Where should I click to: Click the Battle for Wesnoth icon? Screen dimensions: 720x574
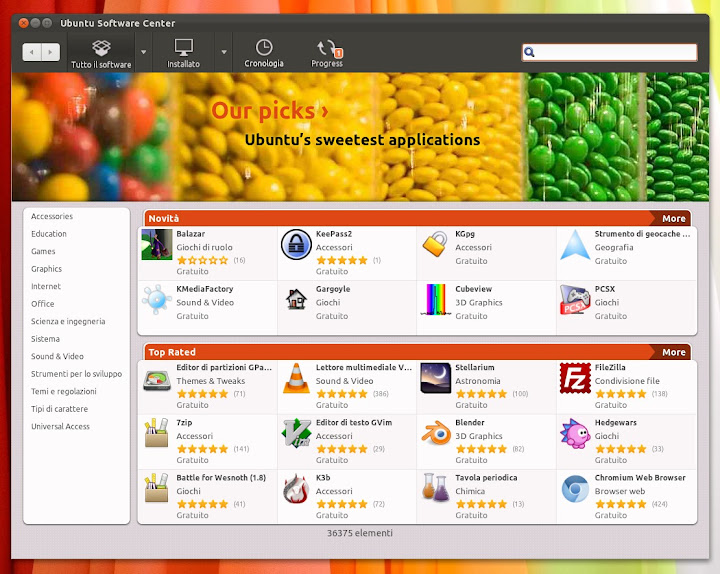pos(157,488)
